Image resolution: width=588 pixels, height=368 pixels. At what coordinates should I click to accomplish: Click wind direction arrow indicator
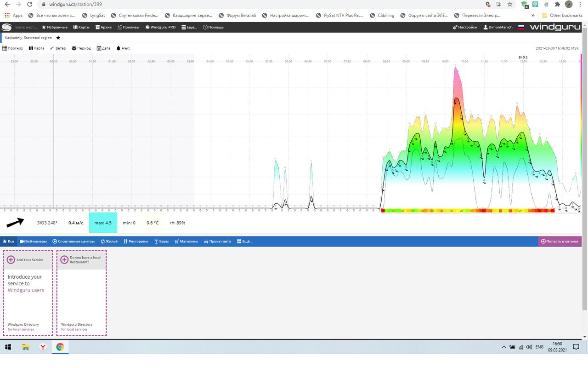pyautogui.click(x=15, y=223)
